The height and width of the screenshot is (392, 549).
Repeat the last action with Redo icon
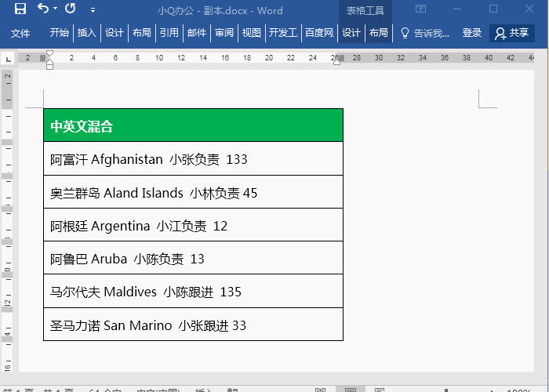(x=71, y=8)
